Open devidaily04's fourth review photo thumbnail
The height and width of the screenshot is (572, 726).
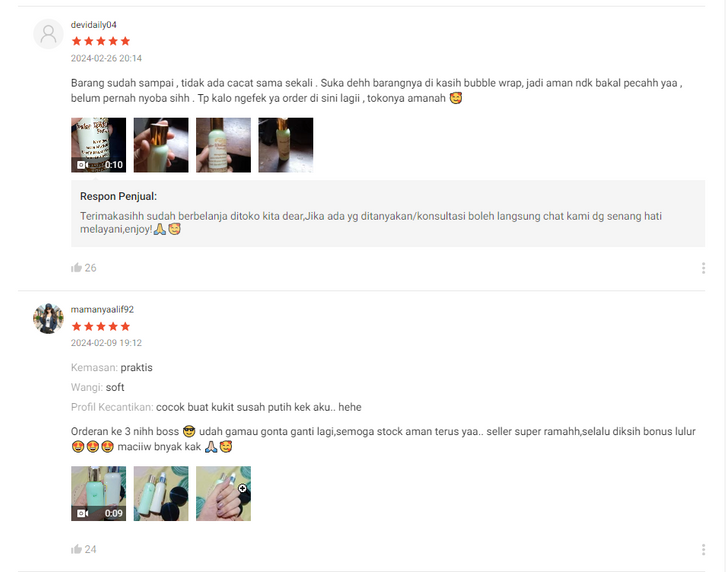tap(286, 145)
